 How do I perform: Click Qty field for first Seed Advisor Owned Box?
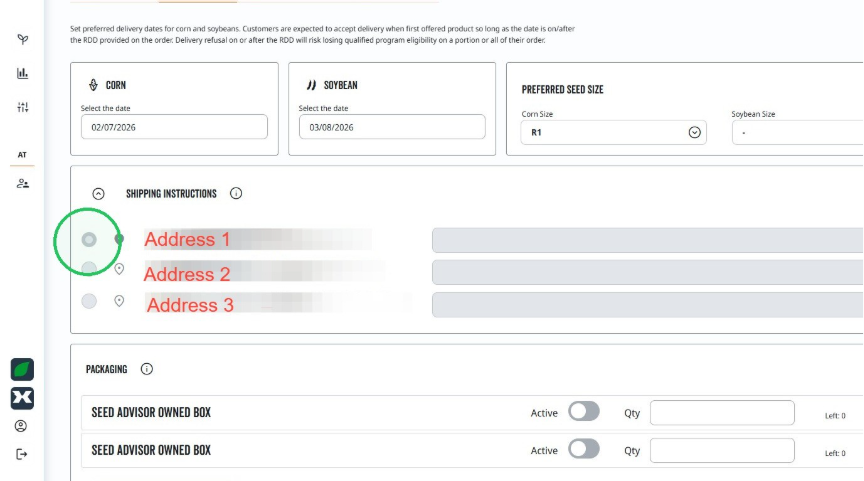click(x=722, y=413)
